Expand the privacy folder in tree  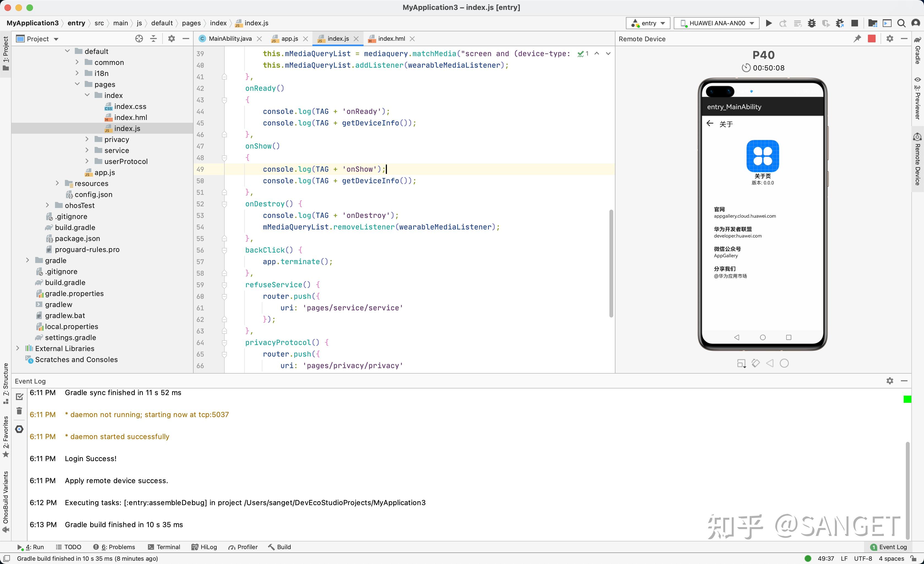[87, 139]
